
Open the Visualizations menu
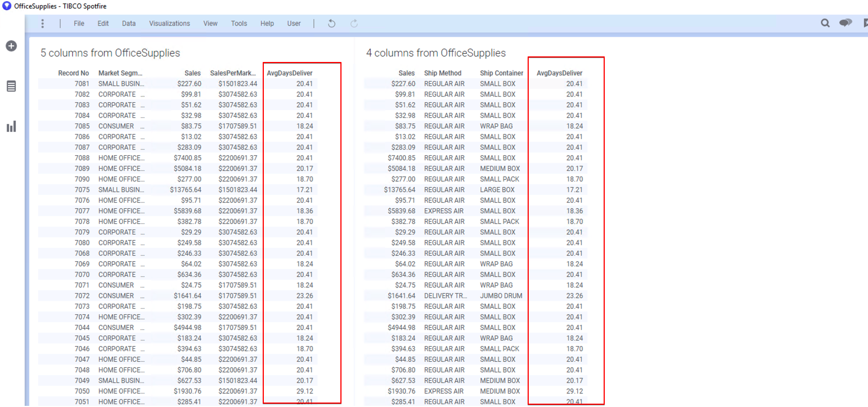pyautogui.click(x=169, y=23)
